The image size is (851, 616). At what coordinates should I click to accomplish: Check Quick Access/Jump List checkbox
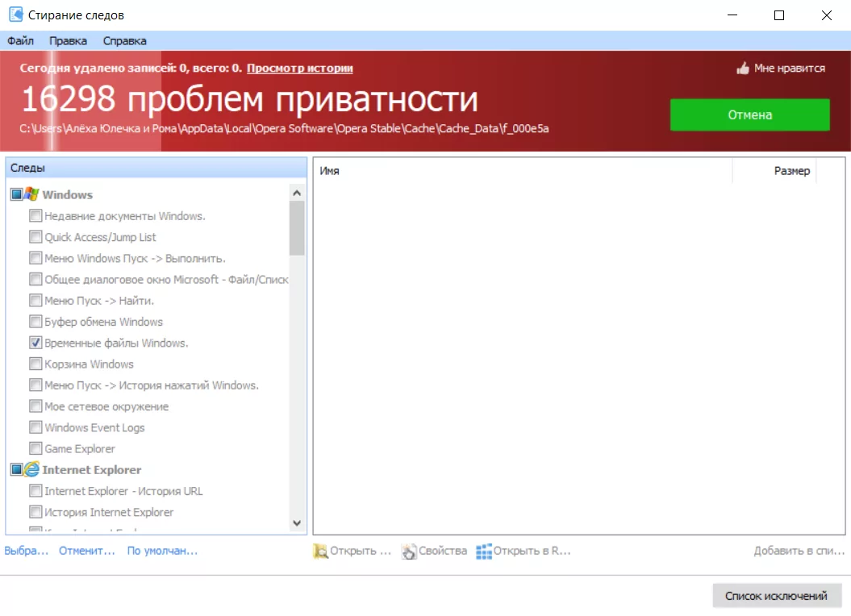(x=35, y=236)
